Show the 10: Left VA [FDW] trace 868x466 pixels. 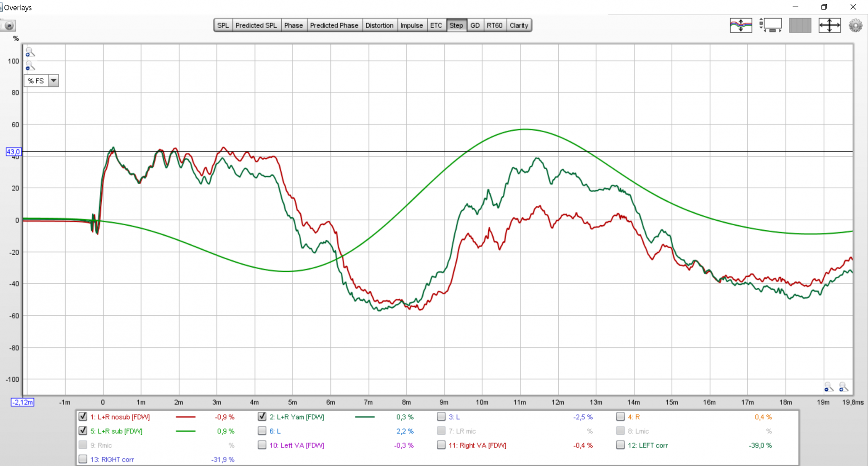[262, 445]
